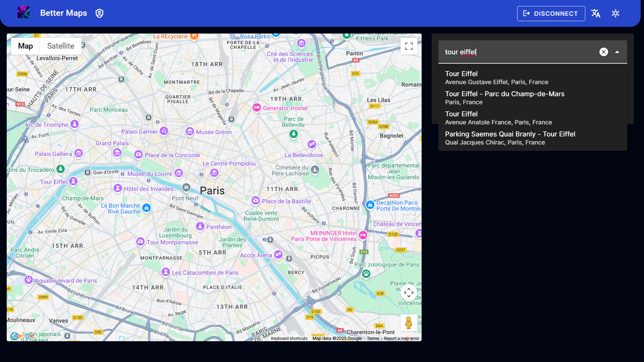This screenshot has width=644, height=362.
Task: Open map camera pan controls
Action: point(409,293)
